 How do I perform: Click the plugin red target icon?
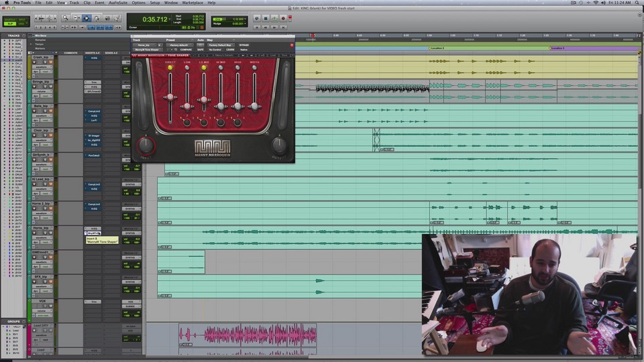pos(292,45)
